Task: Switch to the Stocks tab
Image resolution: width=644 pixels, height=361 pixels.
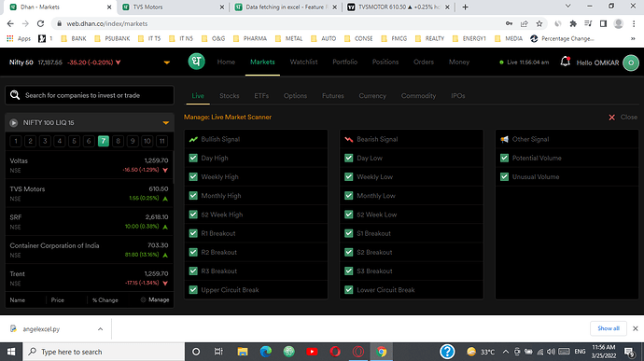Action: pos(230,96)
